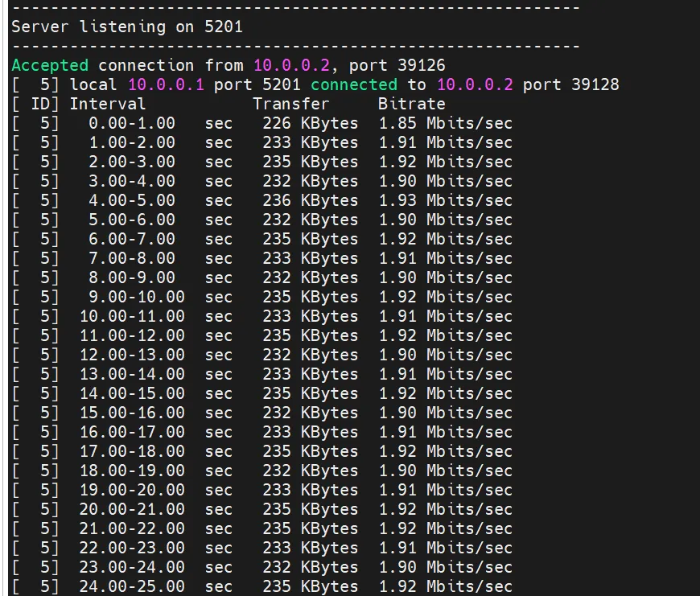This screenshot has width=700, height=596.
Task: Click the 1.85 Mbits/sec bitrate value
Action: (445, 123)
